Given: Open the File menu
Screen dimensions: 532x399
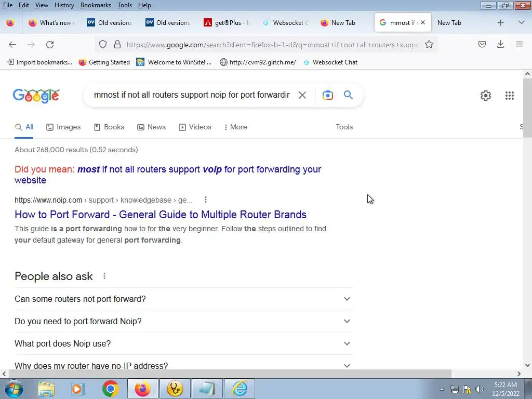Looking at the screenshot, I should [x=7, y=5].
